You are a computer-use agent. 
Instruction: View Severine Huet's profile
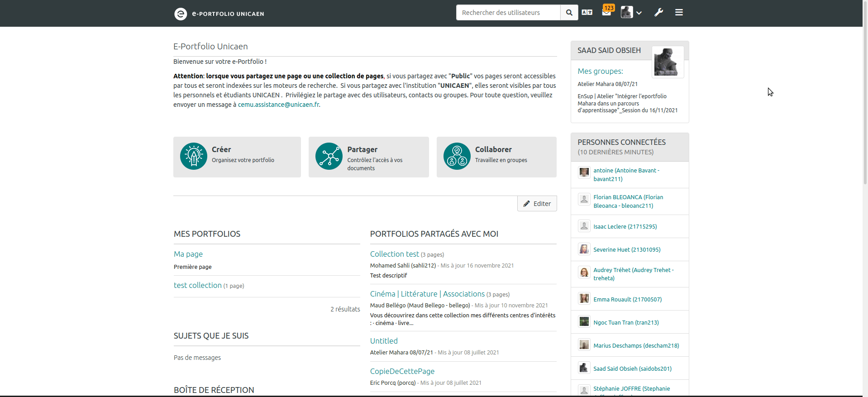[x=627, y=249]
